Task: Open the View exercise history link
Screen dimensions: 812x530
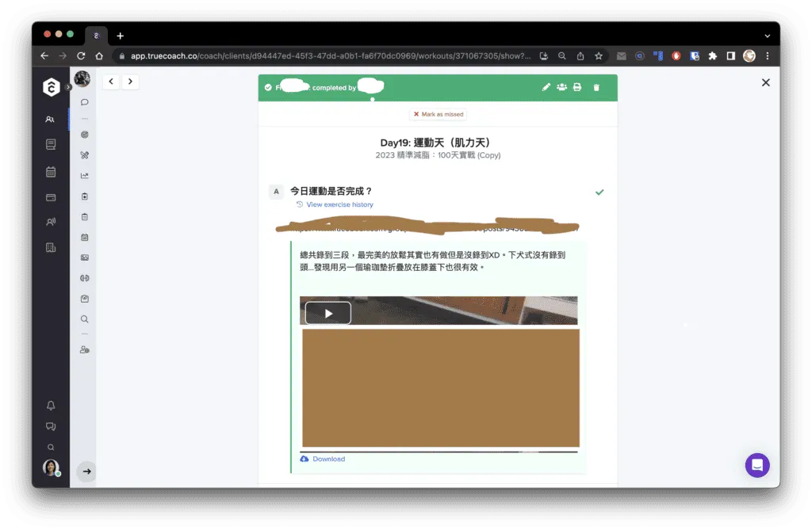Action: click(x=339, y=204)
